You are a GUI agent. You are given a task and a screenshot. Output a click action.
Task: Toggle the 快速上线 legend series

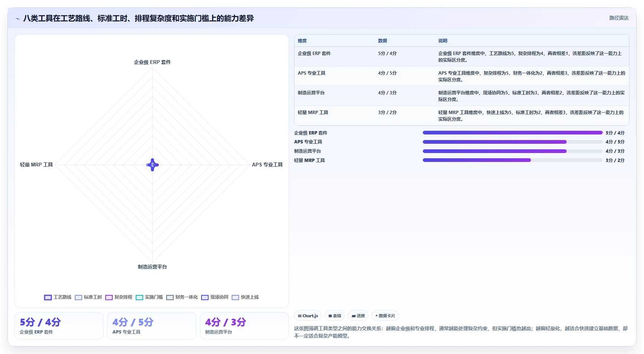(x=245, y=297)
